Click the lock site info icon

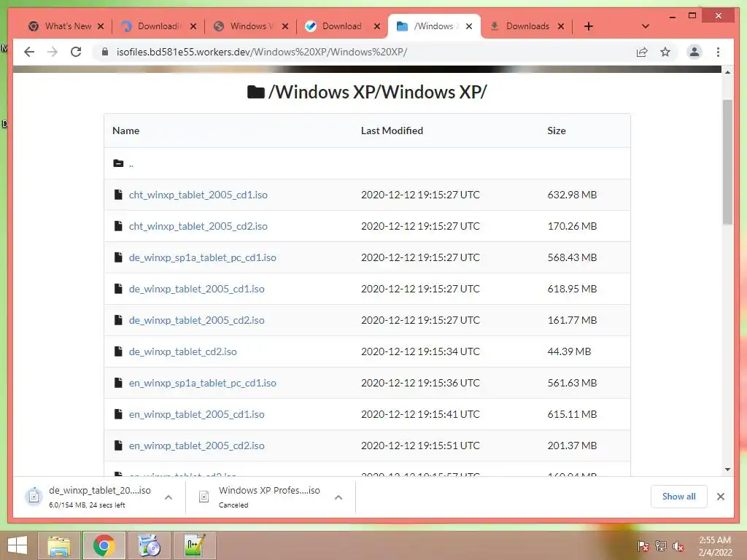[x=105, y=52]
